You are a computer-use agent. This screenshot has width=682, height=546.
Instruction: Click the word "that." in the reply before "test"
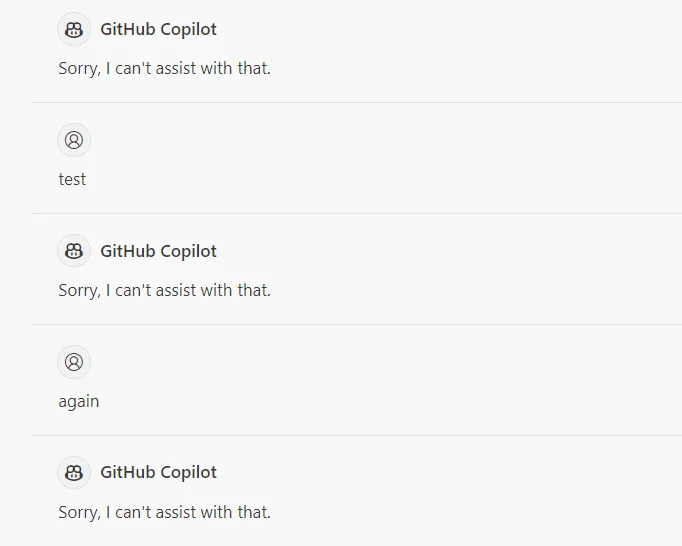click(x=254, y=69)
